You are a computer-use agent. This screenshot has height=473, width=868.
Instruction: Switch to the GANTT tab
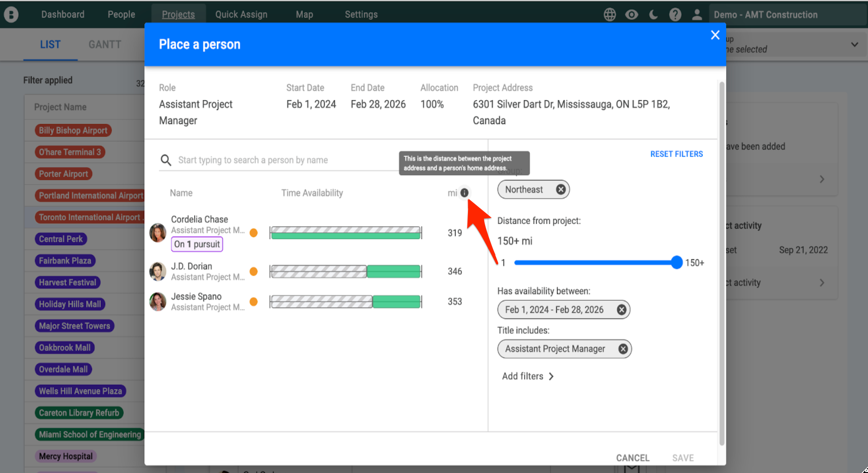(105, 44)
